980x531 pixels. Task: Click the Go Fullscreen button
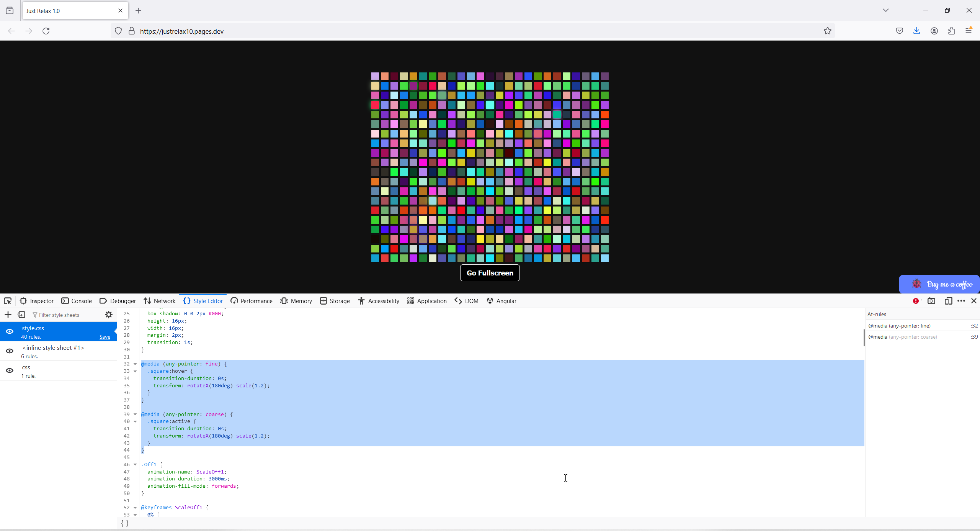coord(490,273)
